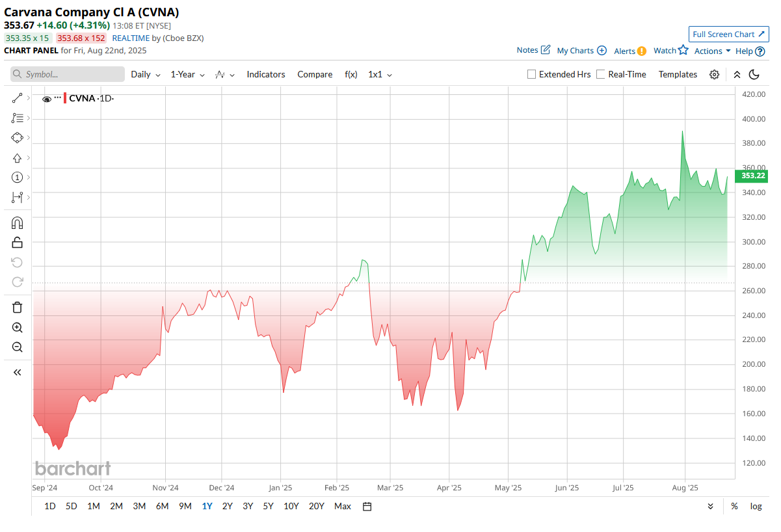
Task: Select the arrow marker tool
Action: pyautogui.click(x=18, y=158)
